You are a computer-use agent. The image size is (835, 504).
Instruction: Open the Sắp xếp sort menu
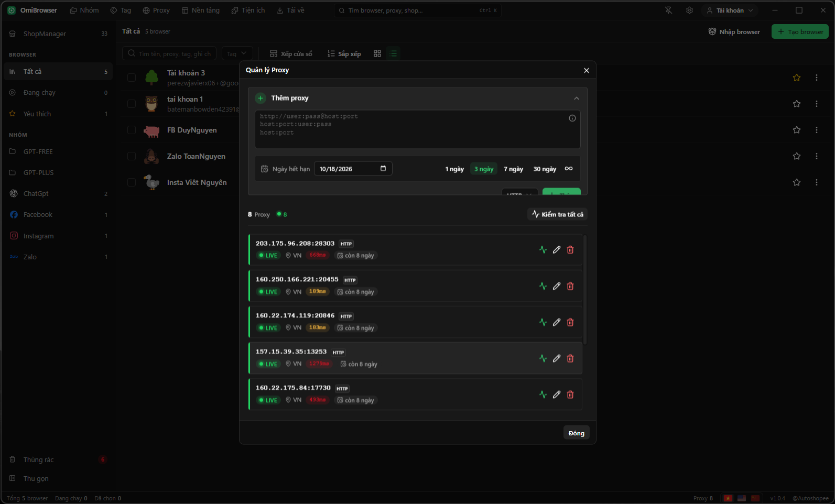[x=344, y=53]
